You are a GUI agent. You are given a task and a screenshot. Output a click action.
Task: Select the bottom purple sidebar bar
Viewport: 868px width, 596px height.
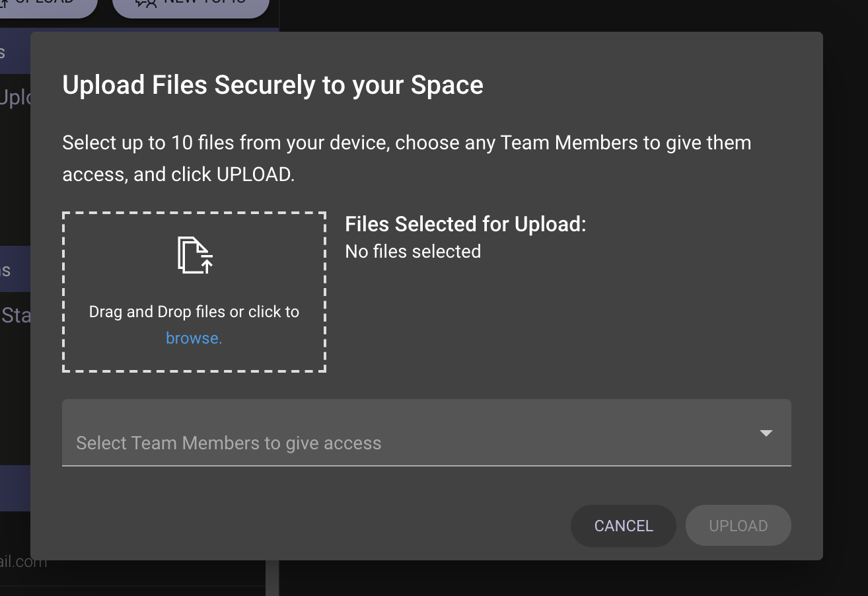pos(15,488)
